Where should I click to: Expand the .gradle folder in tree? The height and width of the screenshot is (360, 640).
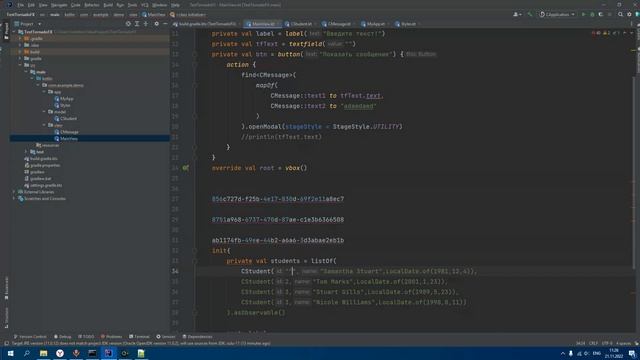click(20, 38)
